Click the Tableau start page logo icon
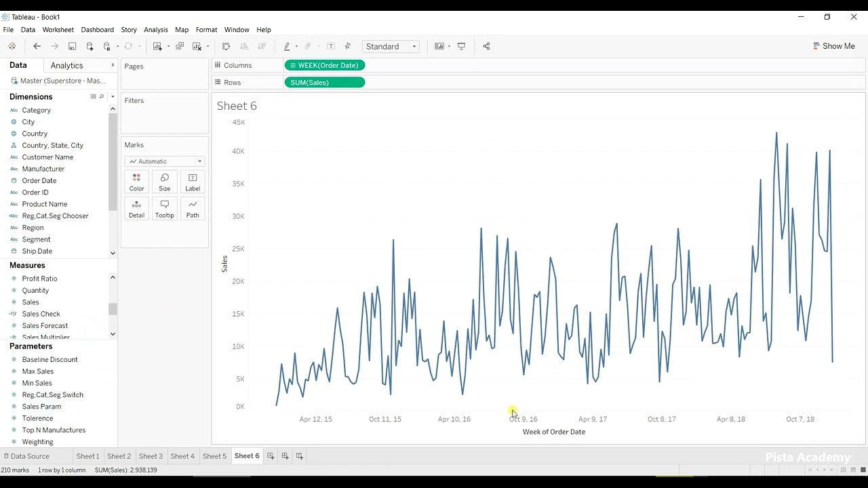 tap(12, 46)
